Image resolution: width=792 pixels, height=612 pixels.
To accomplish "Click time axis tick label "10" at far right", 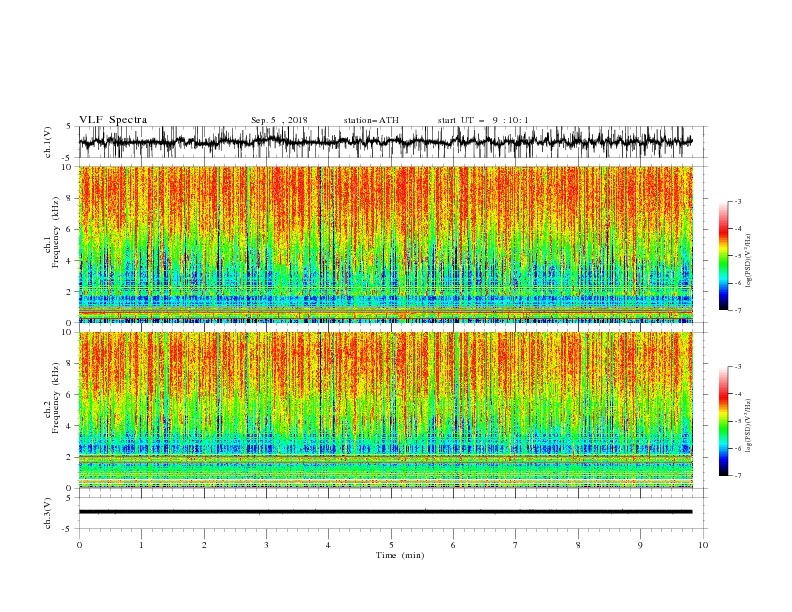I will pyautogui.click(x=703, y=545).
